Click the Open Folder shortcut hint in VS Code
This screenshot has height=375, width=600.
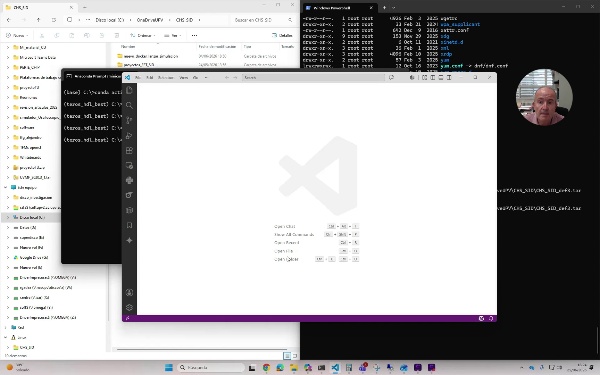coord(286,259)
